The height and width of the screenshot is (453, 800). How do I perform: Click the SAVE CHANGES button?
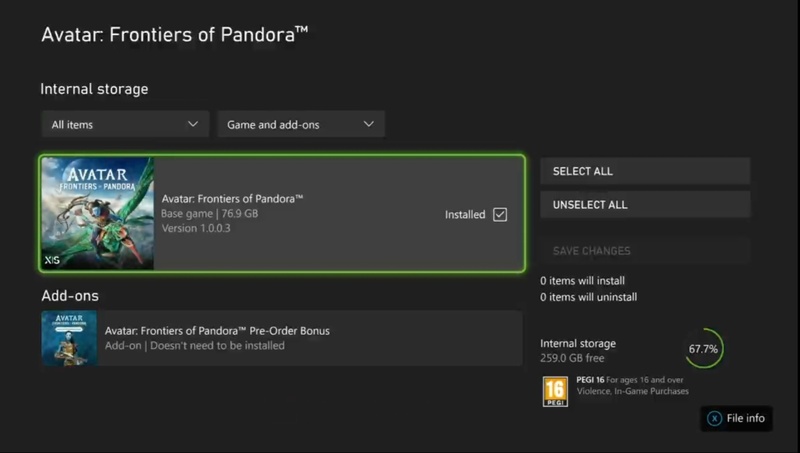click(645, 250)
